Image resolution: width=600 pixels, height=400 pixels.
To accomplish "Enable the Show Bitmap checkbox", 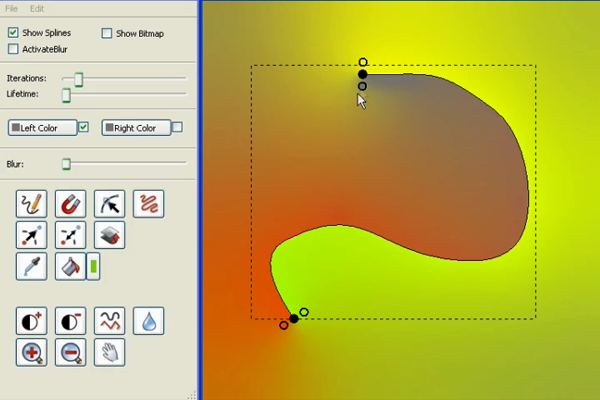I will click(107, 33).
